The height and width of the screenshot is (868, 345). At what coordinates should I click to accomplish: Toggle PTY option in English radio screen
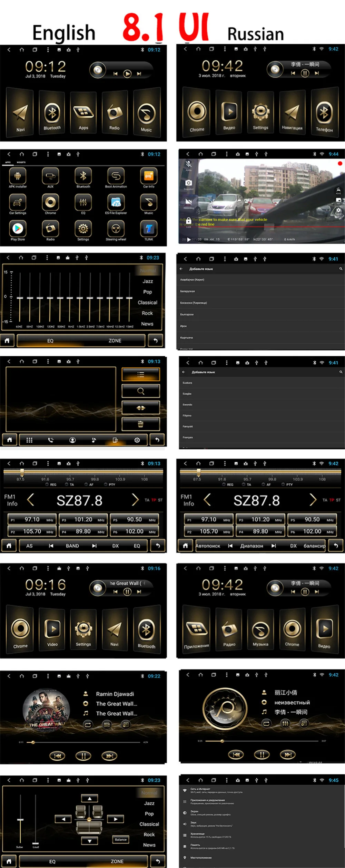(x=110, y=484)
